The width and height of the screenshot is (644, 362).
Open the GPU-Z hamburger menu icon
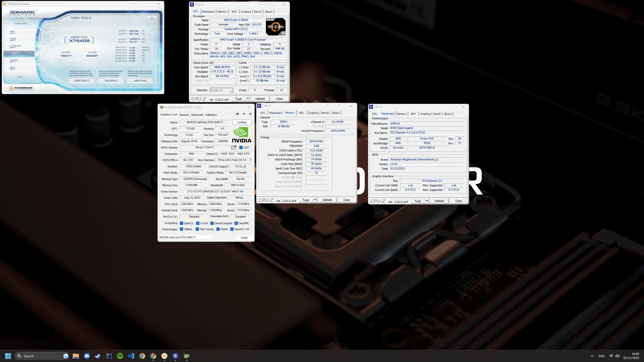(250, 114)
